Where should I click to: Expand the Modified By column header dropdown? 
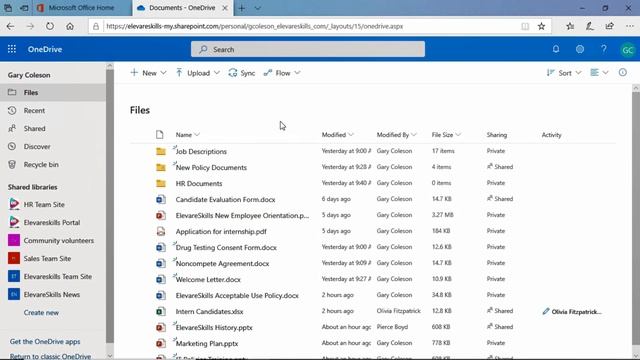click(x=414, y=135)
